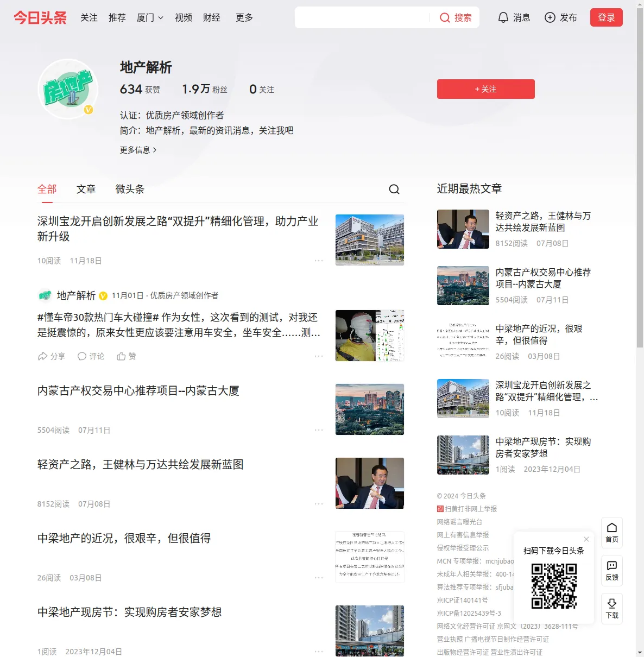The height and width of the screenshot is (657, 644).
Task: Follow 地产解析 with the +关注 button
Action: [x=486, y=89]
